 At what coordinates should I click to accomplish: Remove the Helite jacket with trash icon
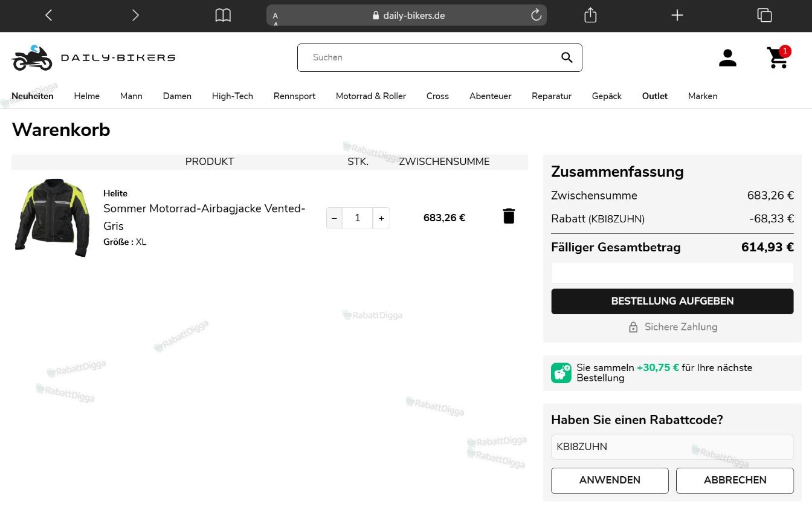coord(509,216)
